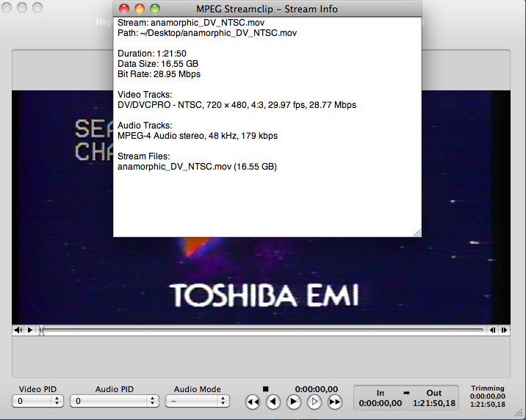Click the arrow between In and Out
Image resolution: width=526 pixels, height=420 pixels.
[x=406, y=393]
